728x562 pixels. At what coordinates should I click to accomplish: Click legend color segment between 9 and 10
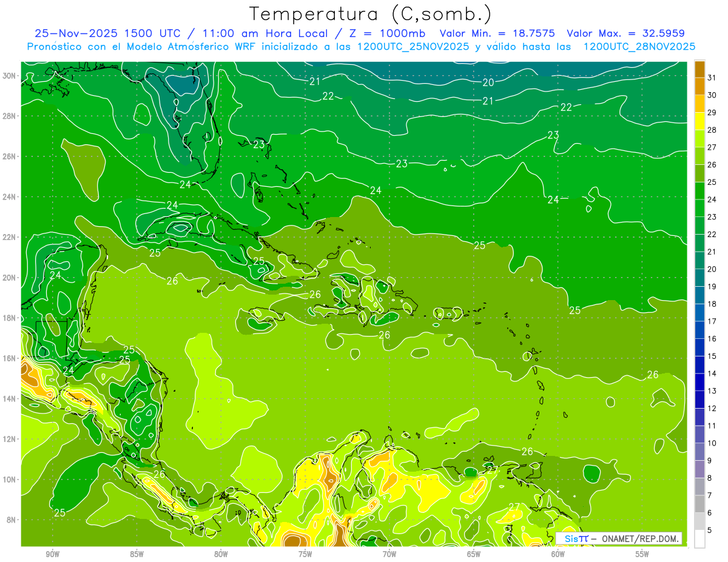point(699,452)
